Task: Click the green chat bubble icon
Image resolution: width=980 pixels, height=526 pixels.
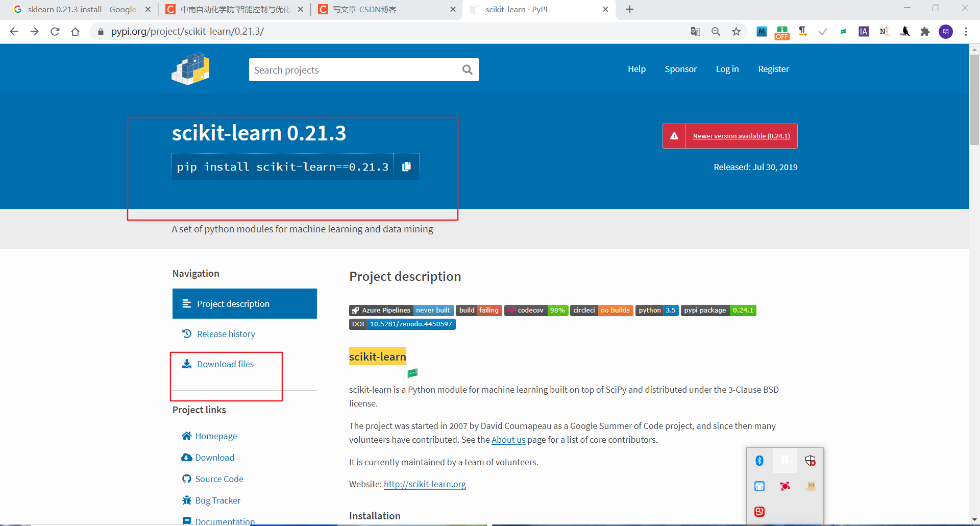Action: (x=413, y=373)
